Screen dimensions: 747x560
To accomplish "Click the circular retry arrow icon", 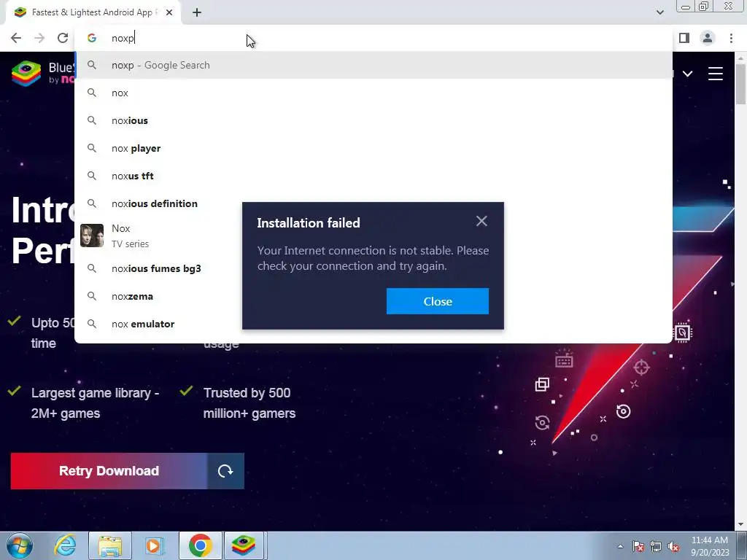I will [226, 471].
